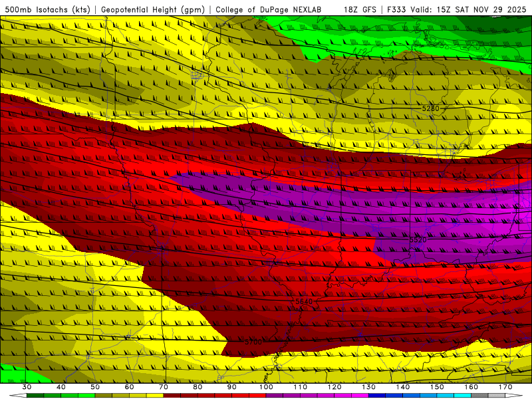Click the 'College of DuPage NEXLAB' label
Viewport: 532px width, 399px height.
pos(269,10)
